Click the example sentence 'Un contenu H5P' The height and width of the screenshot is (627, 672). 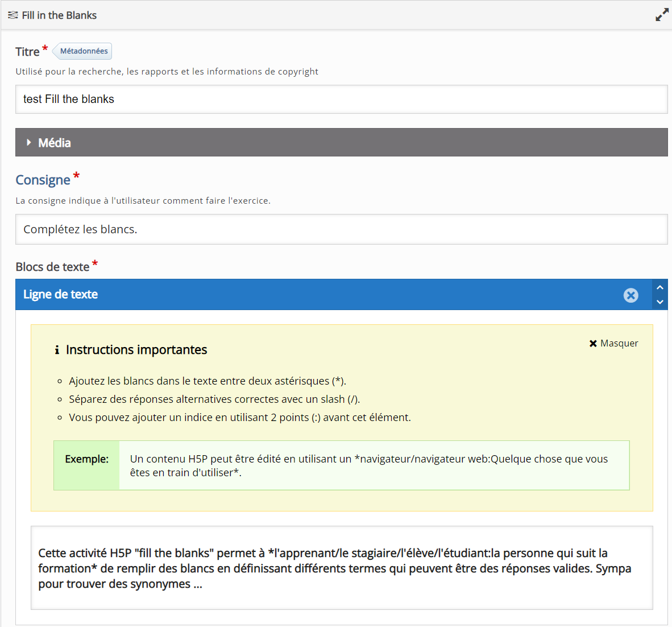[368, 466]
